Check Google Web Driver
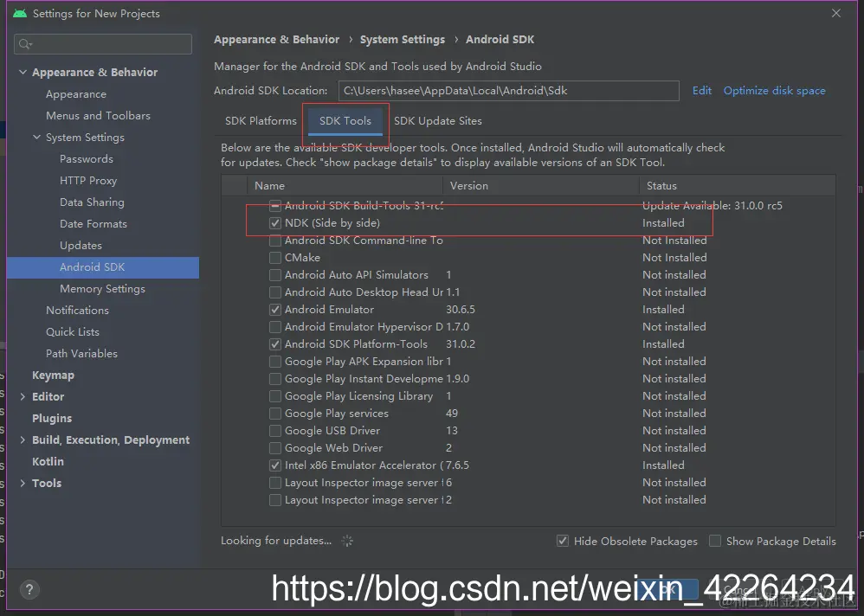Screen dimensions: 864x616 coord(275,448)
